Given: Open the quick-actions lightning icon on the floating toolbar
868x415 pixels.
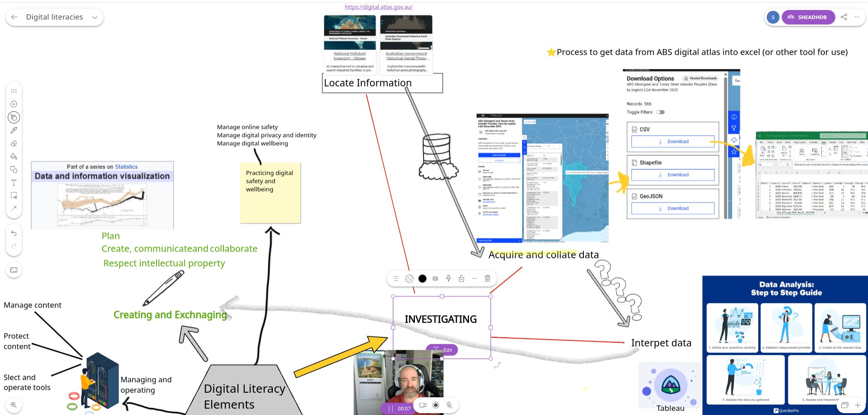Looking at the screenshot, I should pos(449,278).
